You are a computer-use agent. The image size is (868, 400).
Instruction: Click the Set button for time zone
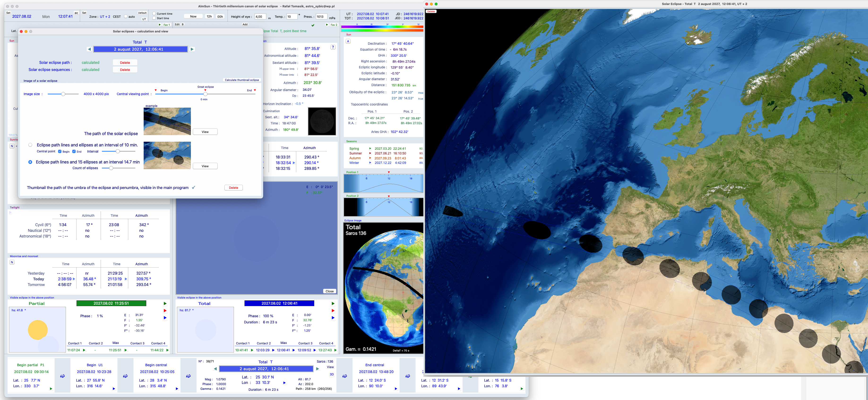click(x=84, y=13)
